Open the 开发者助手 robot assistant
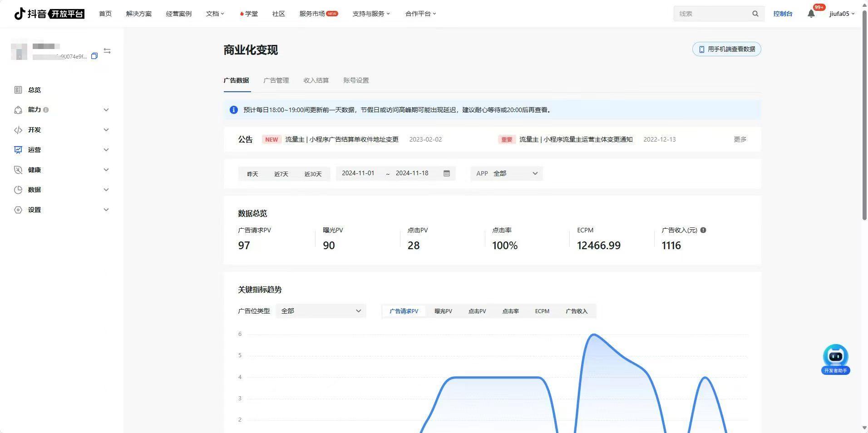This screenshot has height=433, width=868. point(835,359)
